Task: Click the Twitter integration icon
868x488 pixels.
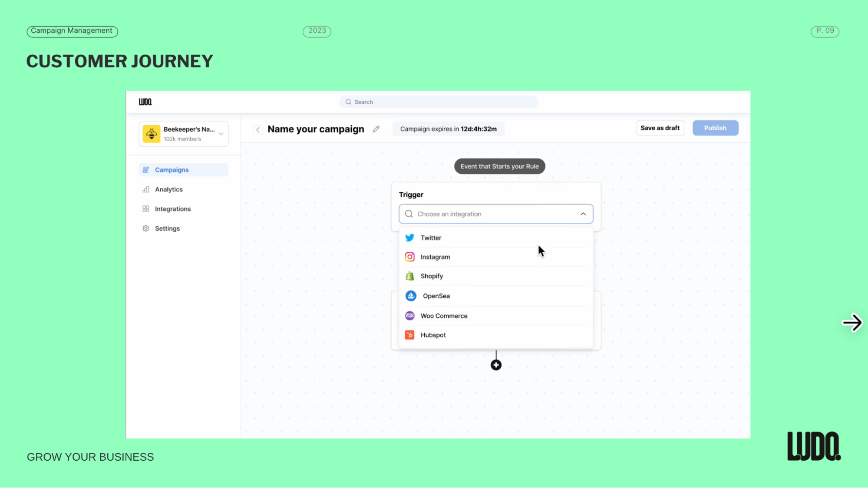Action: pos(409,237)
